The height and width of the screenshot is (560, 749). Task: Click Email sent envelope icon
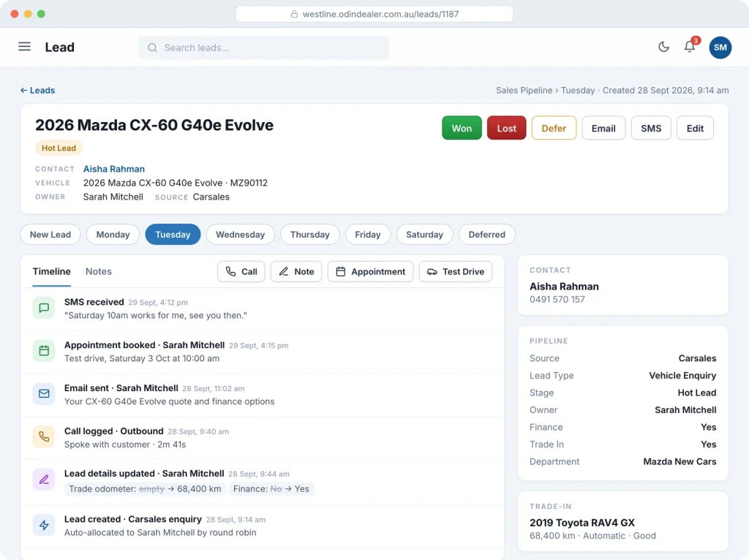(x=44, y=394)
